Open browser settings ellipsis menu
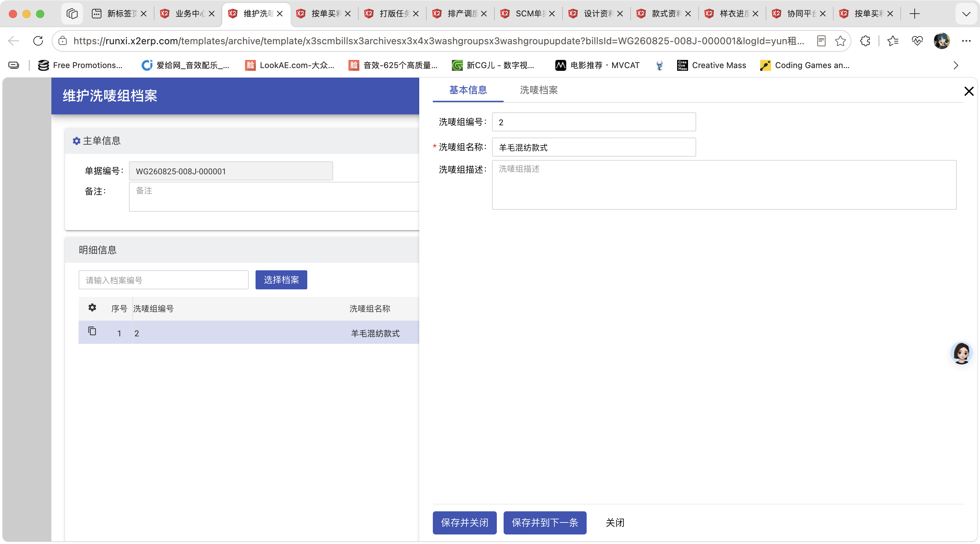 click(966, 41)
